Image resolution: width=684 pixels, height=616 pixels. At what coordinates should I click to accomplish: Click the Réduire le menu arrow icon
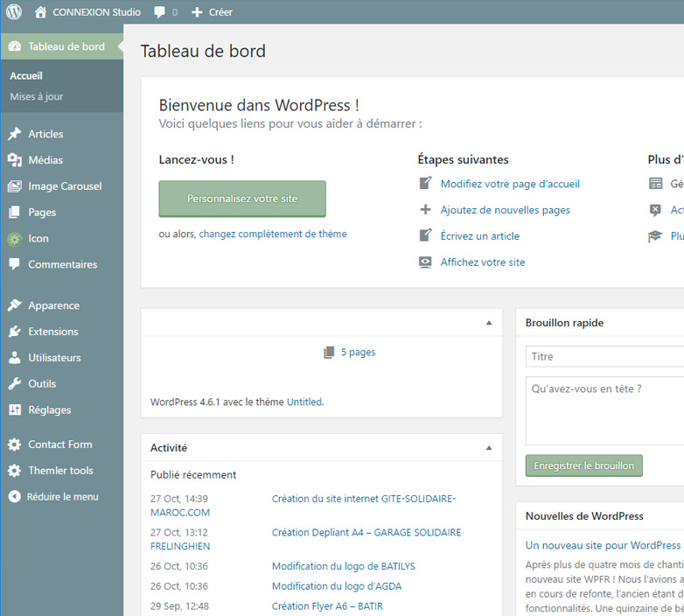14,496
